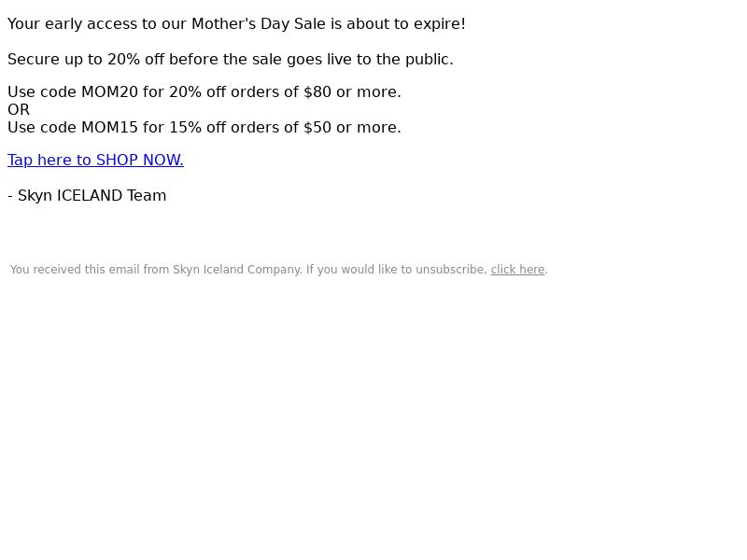This screenshot has width=747, height=560.
Task: Click 'Skyn Iceland Company' in the footer
Action: pos(237,270)
